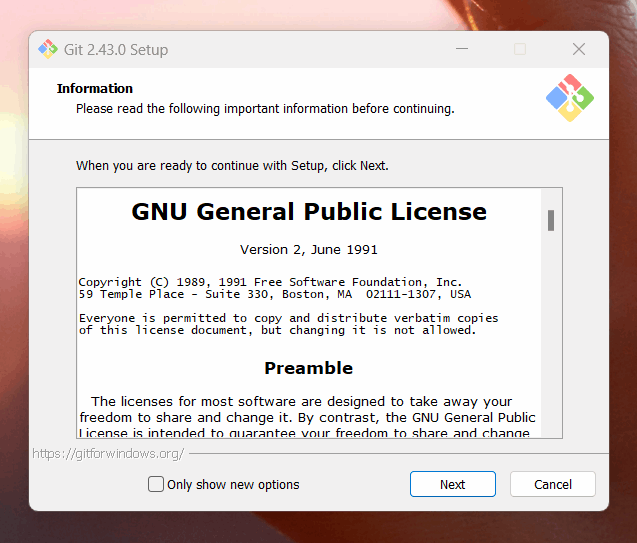Click the large Git logo in the header

(570, 98)
